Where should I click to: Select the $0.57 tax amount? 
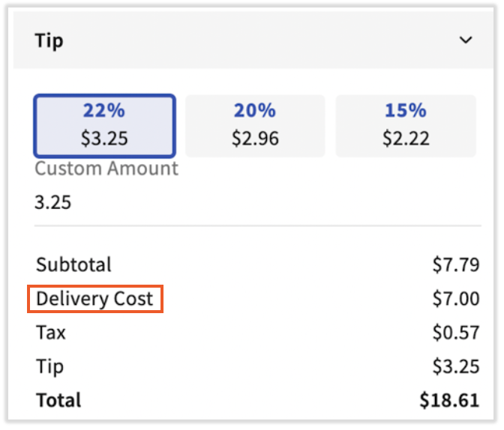pyautogui.click(x=455, y=333)
